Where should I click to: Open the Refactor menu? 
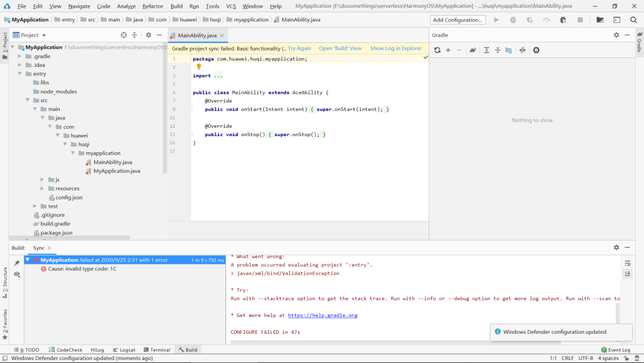(153, 6)
